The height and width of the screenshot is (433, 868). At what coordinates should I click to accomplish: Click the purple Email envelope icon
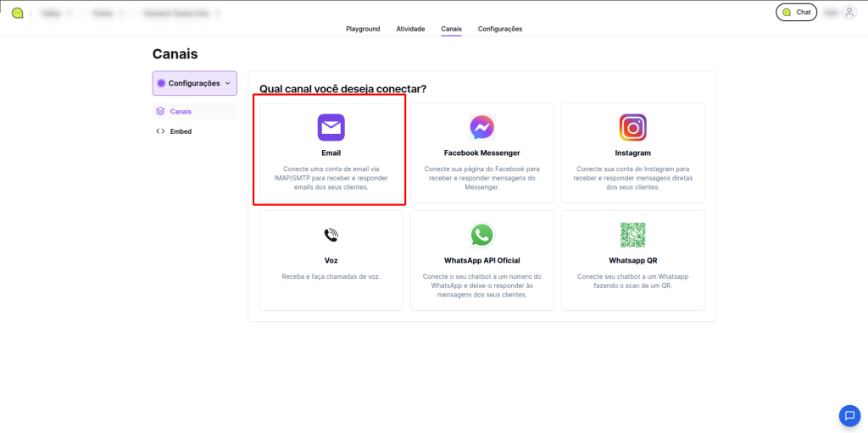331,127
